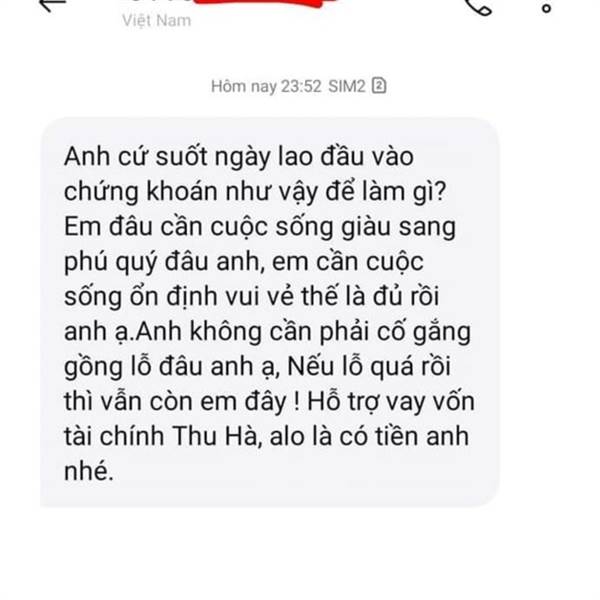Tap the phrase gồng lỗ đâu anh ạ
This screenshot has height=600, width=600.
(169, 367)
